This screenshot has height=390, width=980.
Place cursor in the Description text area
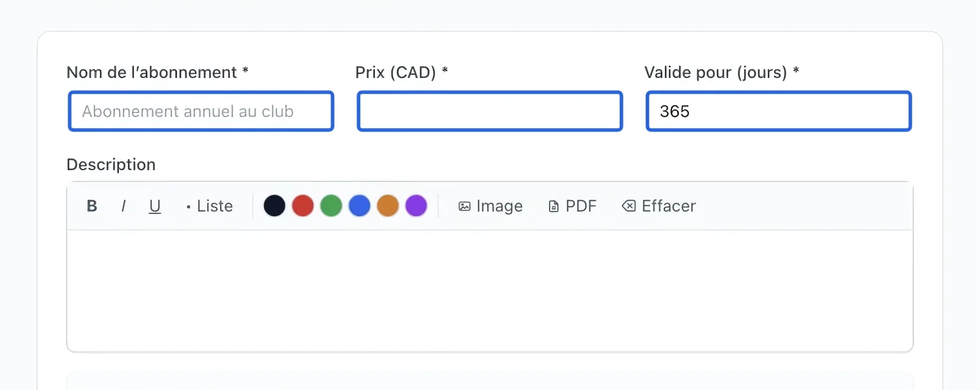(490, 291)
